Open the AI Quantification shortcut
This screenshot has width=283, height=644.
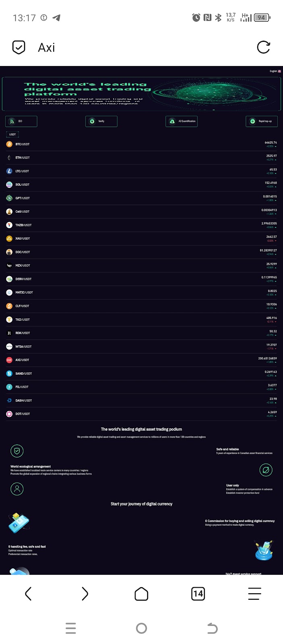click(181, 121)
